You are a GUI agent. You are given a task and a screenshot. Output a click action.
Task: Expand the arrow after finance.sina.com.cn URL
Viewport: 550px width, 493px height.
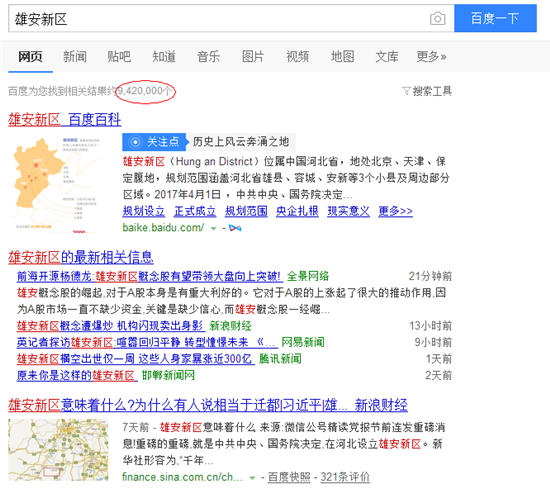[252, 478]
